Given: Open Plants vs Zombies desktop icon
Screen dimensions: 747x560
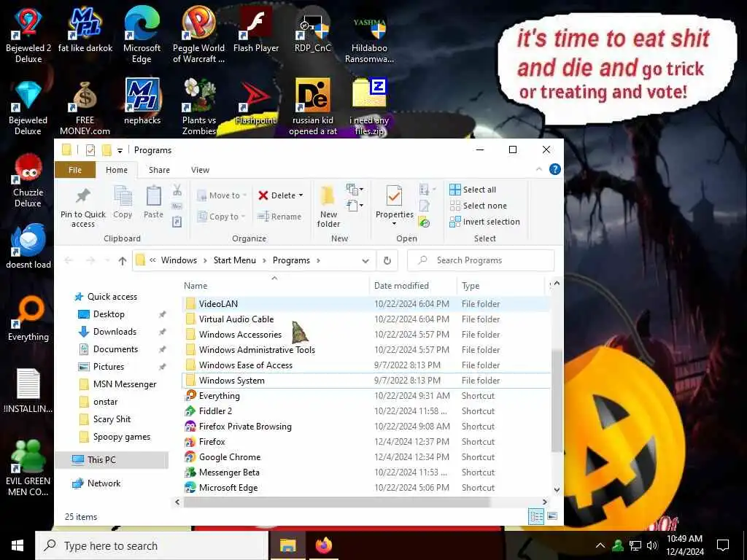Looking at the screenshot, I should [199, 107].
